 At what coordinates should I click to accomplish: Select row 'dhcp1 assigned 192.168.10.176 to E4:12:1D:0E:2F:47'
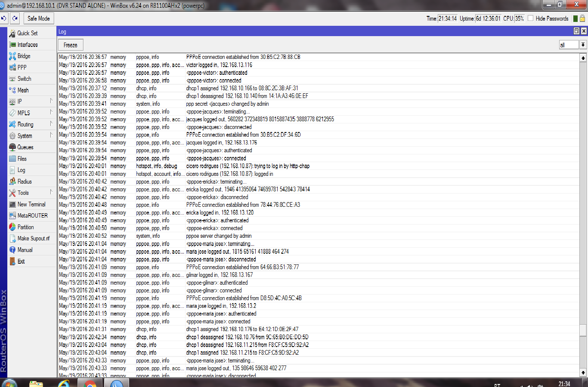click(x=319, y=329)
